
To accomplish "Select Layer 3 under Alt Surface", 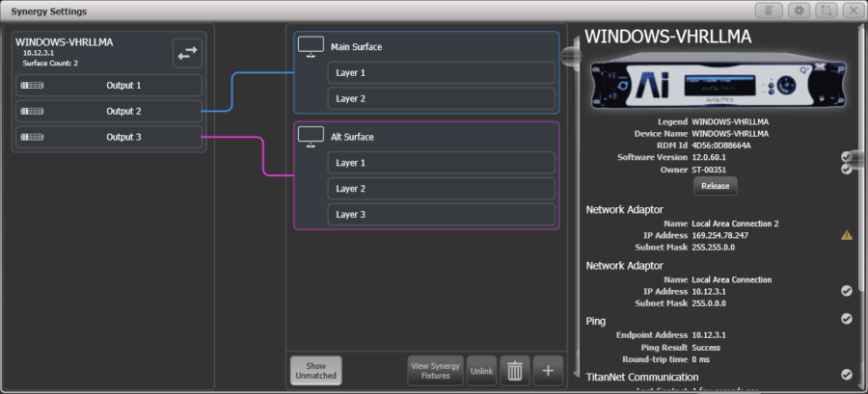I will 441,215.
